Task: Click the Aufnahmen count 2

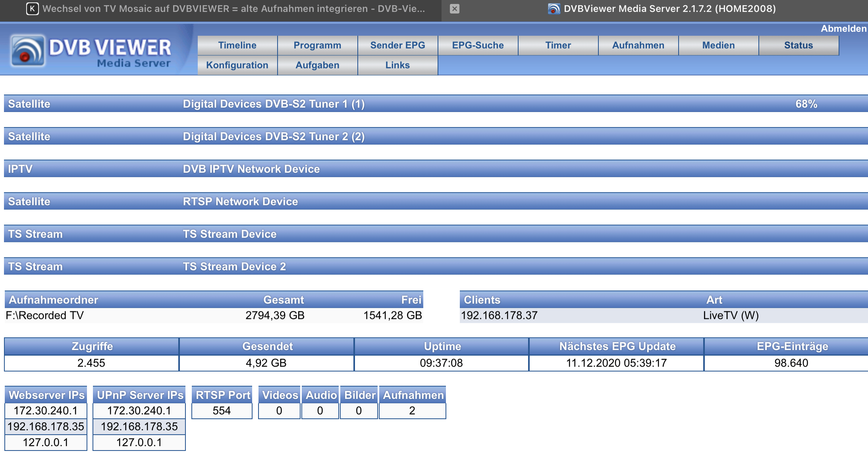Action: coord(413,411)
